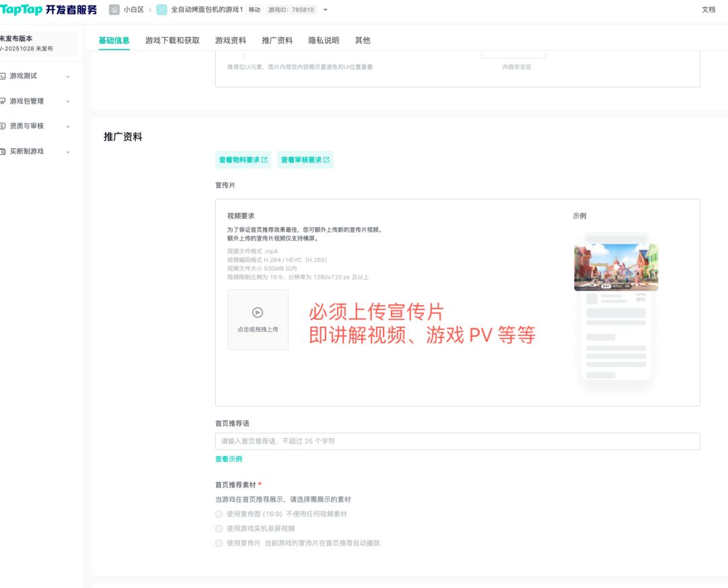The width and height of the screenshot is (728, 588).
Task: Switch to 游戏下载和获取 tab
Action: (x=173, y=40)
